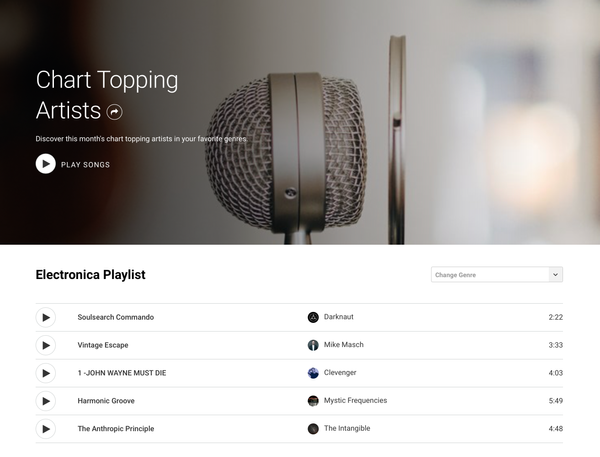Start the large Play Songs circle button
The image size is (600, 457).
[x=46, y=164]
